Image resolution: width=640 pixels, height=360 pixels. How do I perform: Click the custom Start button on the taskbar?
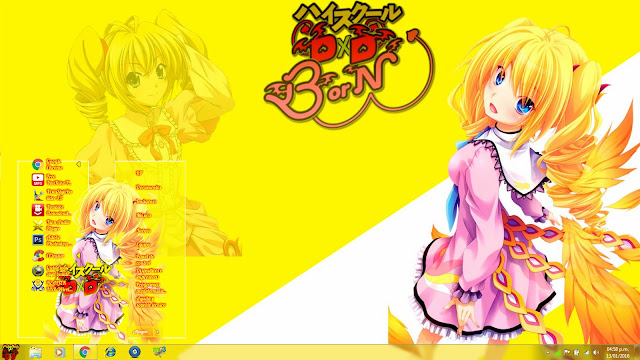[x=10, y=352]
